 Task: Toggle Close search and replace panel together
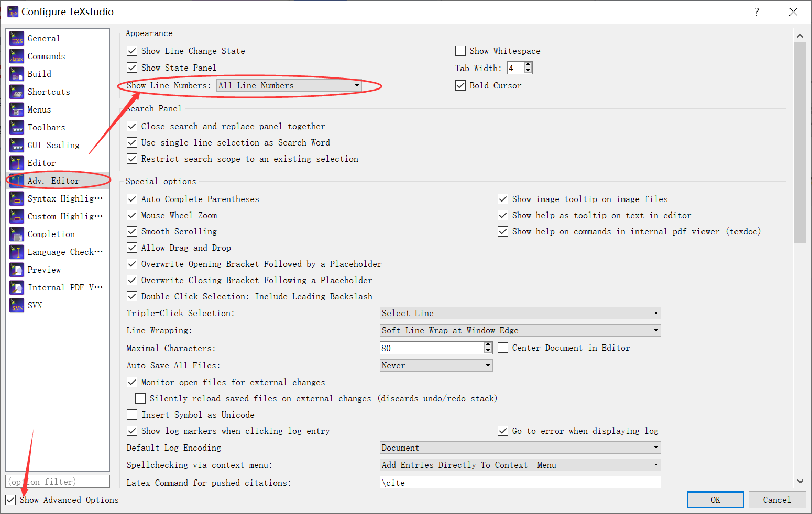click(132, 126)
